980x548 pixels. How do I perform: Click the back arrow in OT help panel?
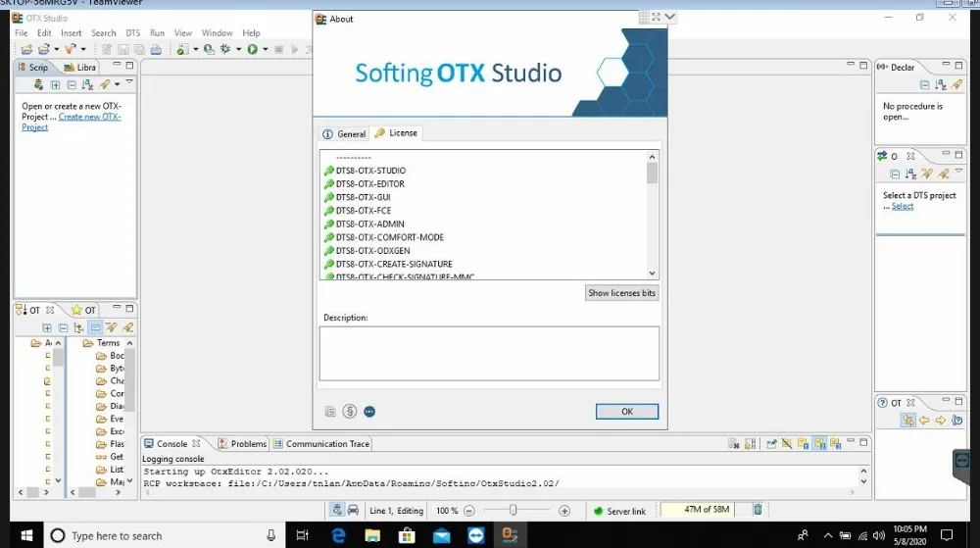(924, 421)
